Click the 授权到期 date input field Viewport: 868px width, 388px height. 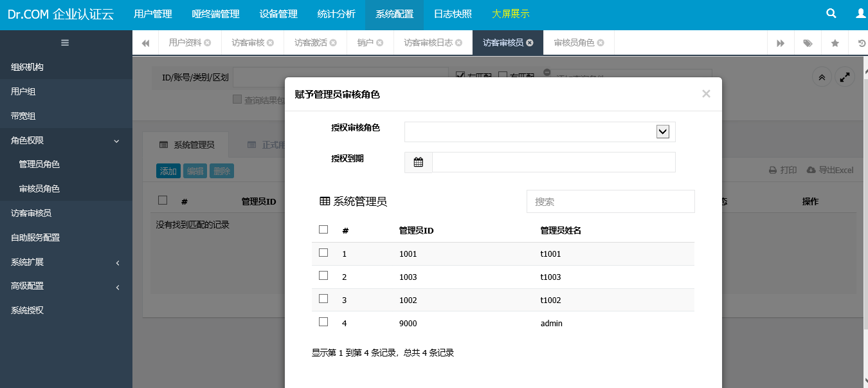click(x=554, y=162)
